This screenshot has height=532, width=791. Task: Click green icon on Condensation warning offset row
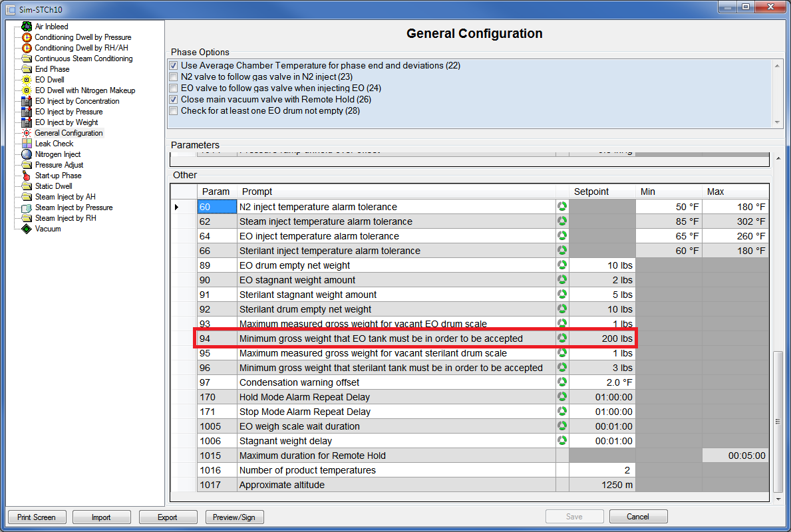click(562, 382)
